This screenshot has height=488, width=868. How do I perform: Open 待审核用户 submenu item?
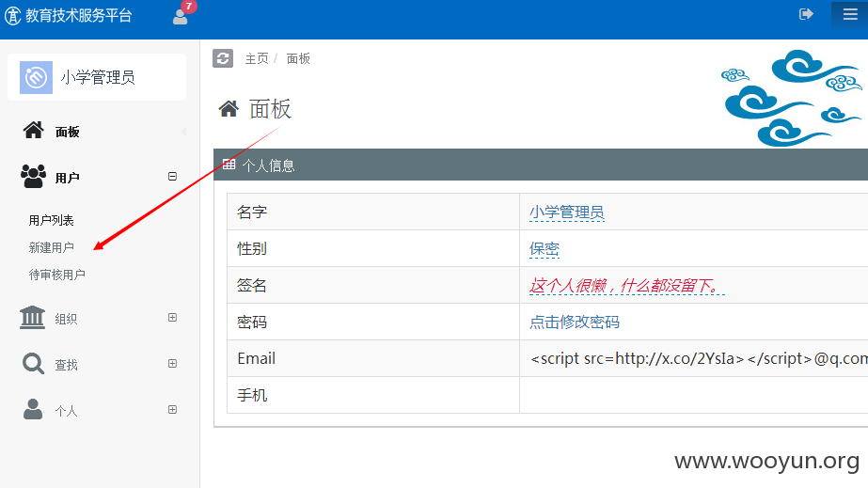point(56,275)
